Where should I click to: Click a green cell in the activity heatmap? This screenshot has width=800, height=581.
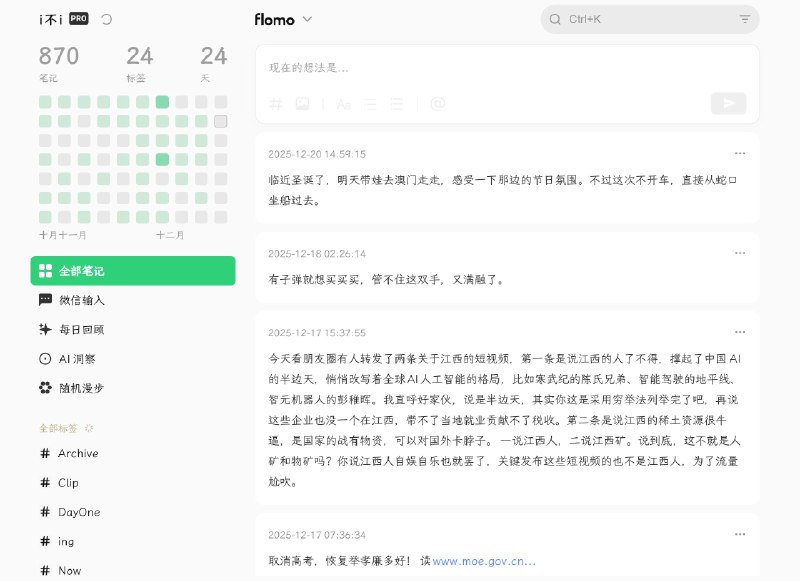point(160,101)
